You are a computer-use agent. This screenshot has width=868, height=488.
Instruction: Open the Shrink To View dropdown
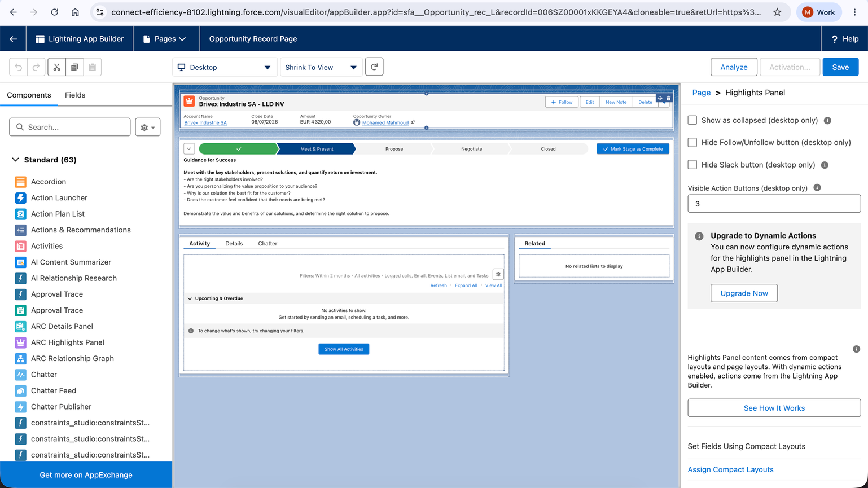321,67
